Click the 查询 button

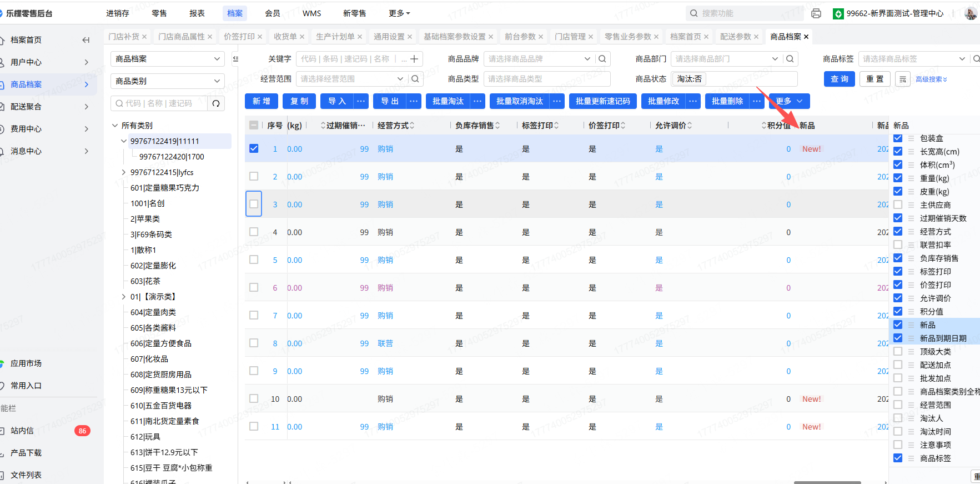(x=839, y=79)
